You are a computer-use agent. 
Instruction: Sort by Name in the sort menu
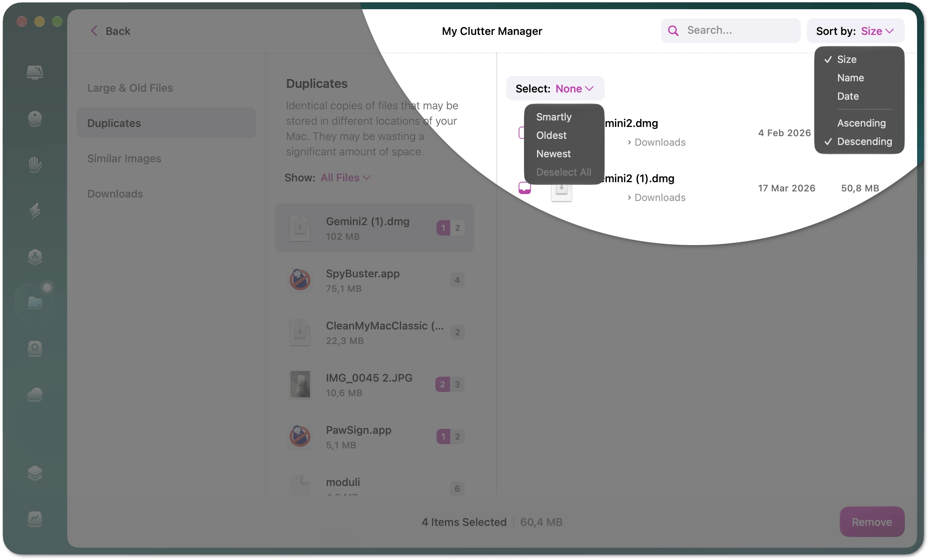[851, 78]
